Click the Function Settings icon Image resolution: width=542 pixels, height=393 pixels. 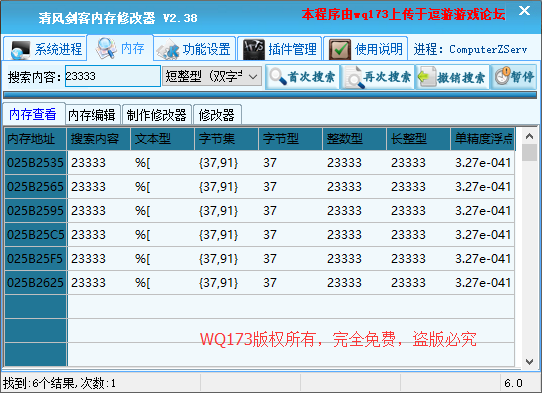tap(167, 49)
